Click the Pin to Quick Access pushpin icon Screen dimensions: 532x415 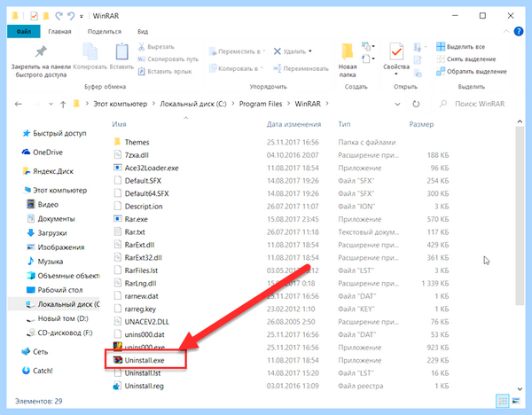(41, 51)
